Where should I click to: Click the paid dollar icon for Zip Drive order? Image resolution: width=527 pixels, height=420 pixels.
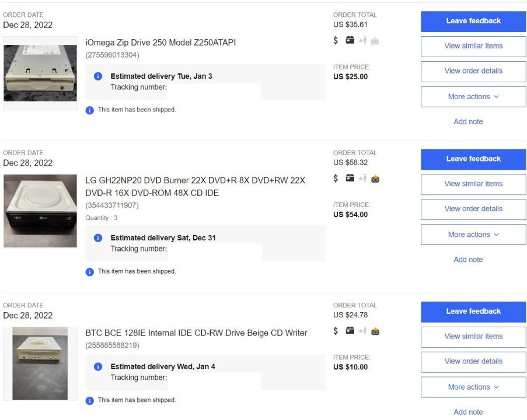coord(336,40)
